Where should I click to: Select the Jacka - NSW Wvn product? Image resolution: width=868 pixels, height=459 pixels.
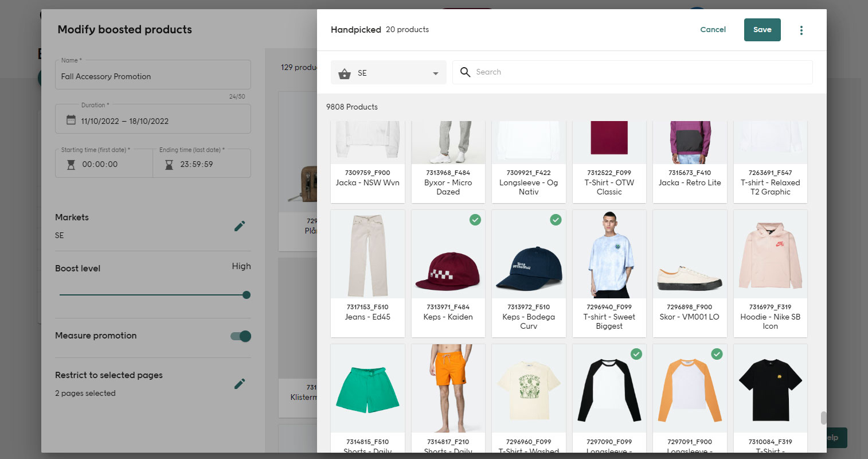[367, 162]
